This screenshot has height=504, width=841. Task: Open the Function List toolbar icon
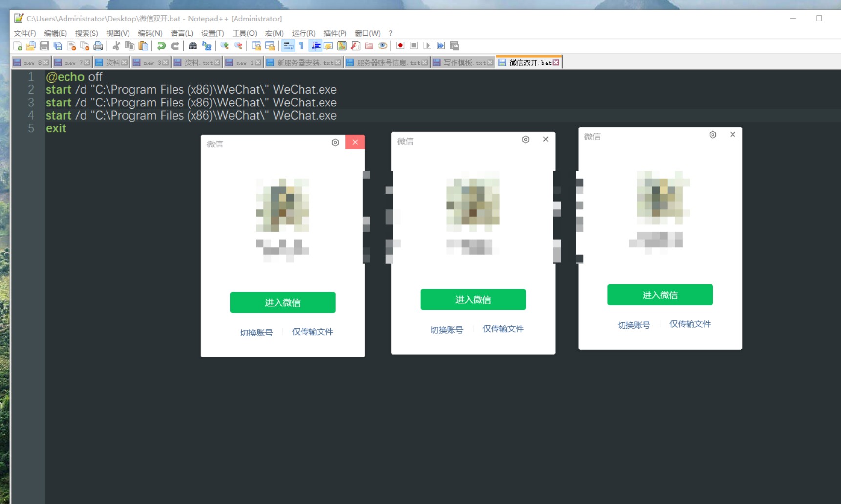pos(355,46)
